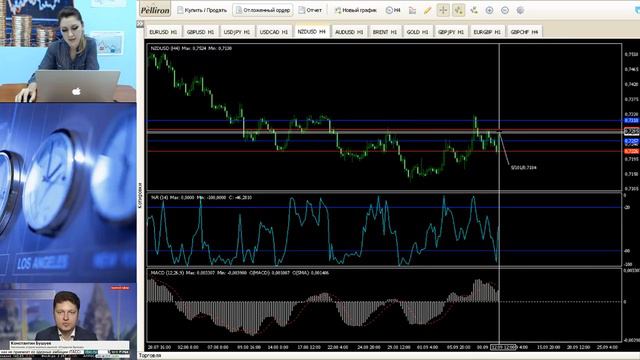640x360 pixels.
Task: Click the MACD (12,26,9) indicator header
Action: click(x=240, y=272)
